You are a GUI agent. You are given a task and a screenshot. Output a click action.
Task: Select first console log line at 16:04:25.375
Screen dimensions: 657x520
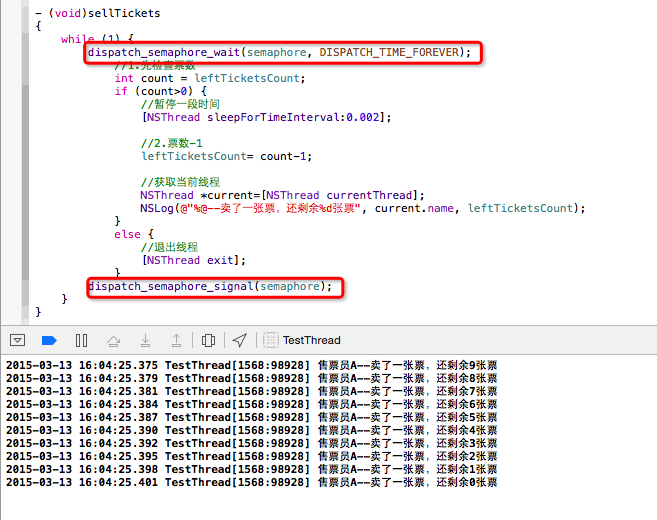tap(251, 366)
